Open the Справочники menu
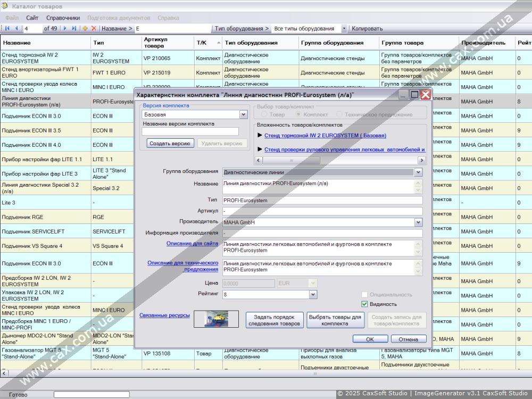 [63, 18]
